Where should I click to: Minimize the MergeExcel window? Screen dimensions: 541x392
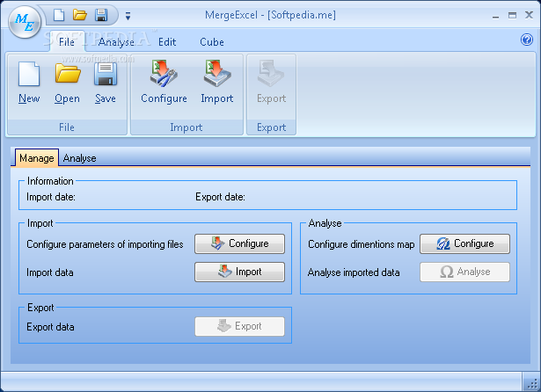[496, 15]
